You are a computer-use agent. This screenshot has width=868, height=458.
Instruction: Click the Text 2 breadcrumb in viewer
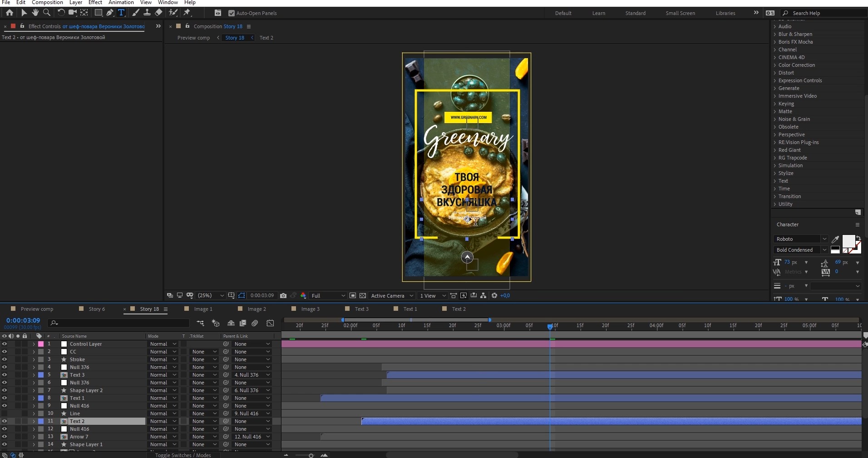pyautogui.click(x=266, y=38)
